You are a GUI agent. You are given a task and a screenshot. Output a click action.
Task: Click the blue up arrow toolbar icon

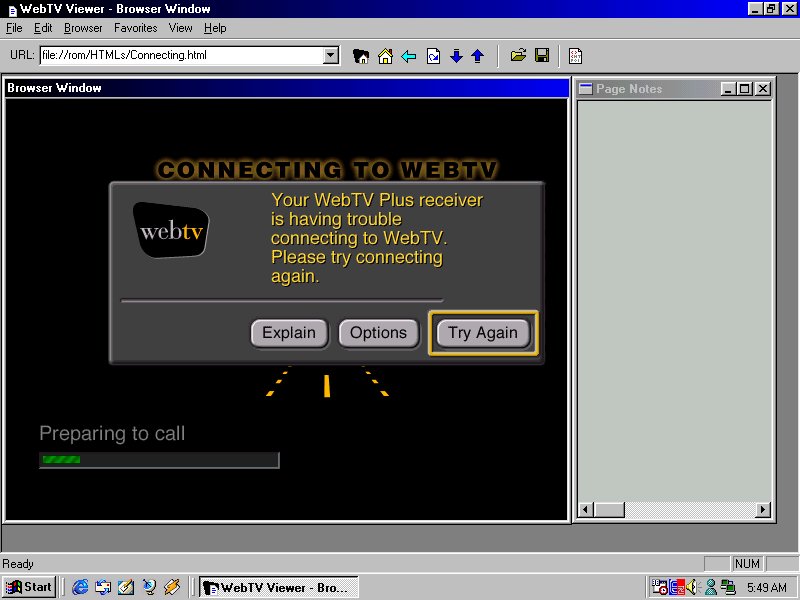pyautogui.click(x=477, y=56)
